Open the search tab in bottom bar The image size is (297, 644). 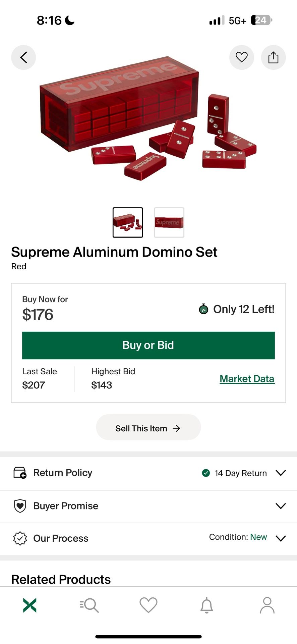[89, 605]
